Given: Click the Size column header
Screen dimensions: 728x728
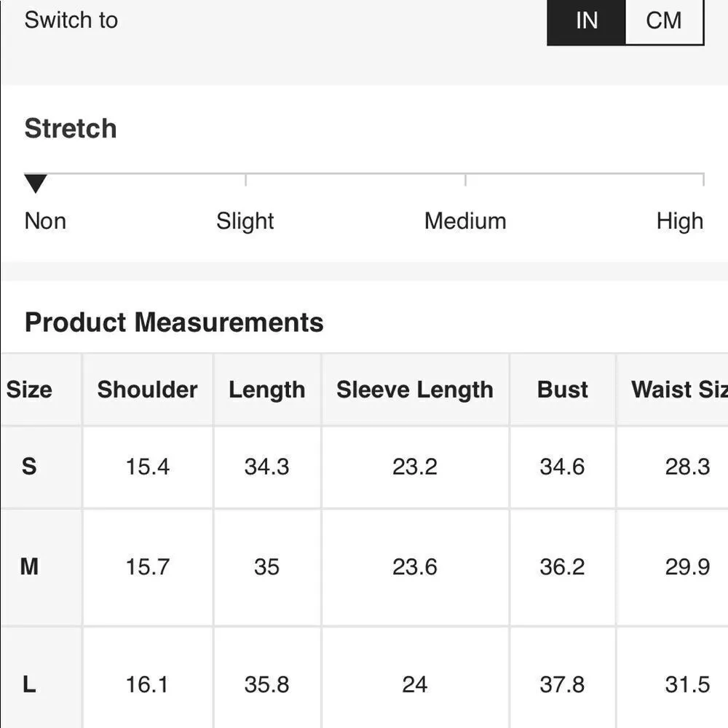Looking at the screenshot, I should tap(29, 389).
